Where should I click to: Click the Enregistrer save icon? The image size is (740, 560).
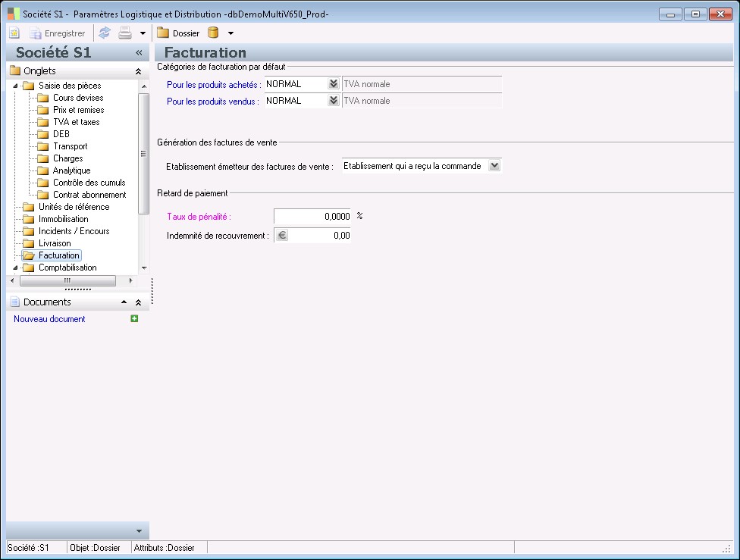click(36, 33)
